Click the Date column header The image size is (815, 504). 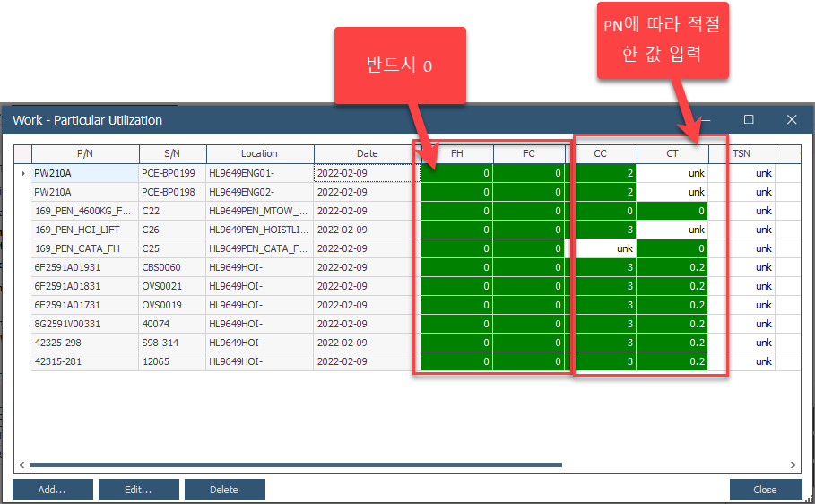pos(367,153)
